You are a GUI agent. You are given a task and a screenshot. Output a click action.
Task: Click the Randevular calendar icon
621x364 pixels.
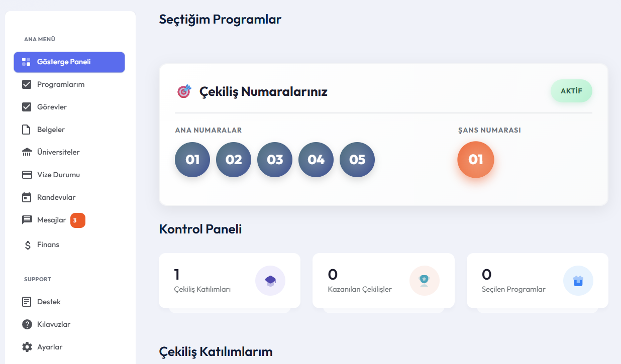pos(27,197)
